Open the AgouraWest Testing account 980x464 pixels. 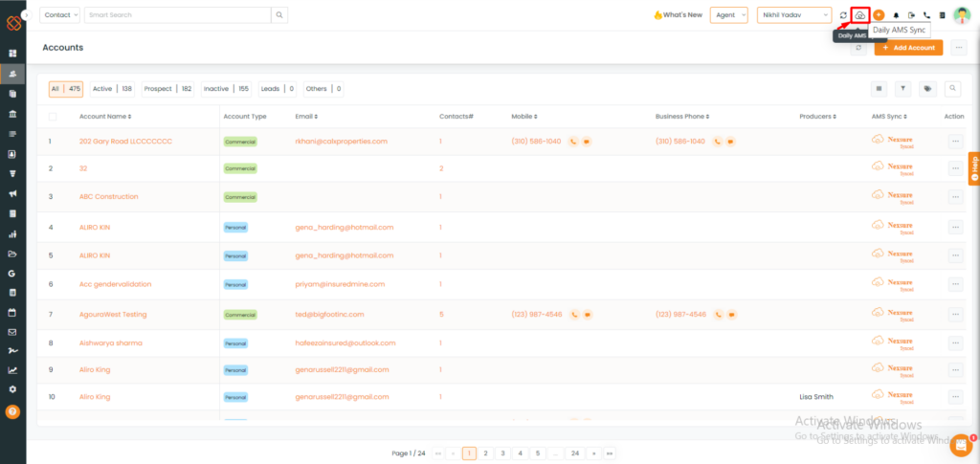coord(113,315)
